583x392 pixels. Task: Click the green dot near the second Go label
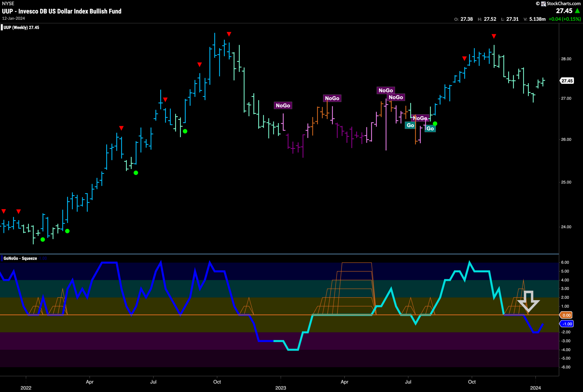[x=435, y=124]
